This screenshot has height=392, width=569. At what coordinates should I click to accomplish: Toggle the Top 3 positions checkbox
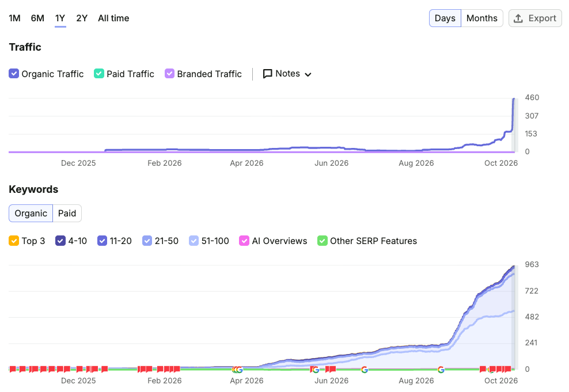(x=14, y=241)
